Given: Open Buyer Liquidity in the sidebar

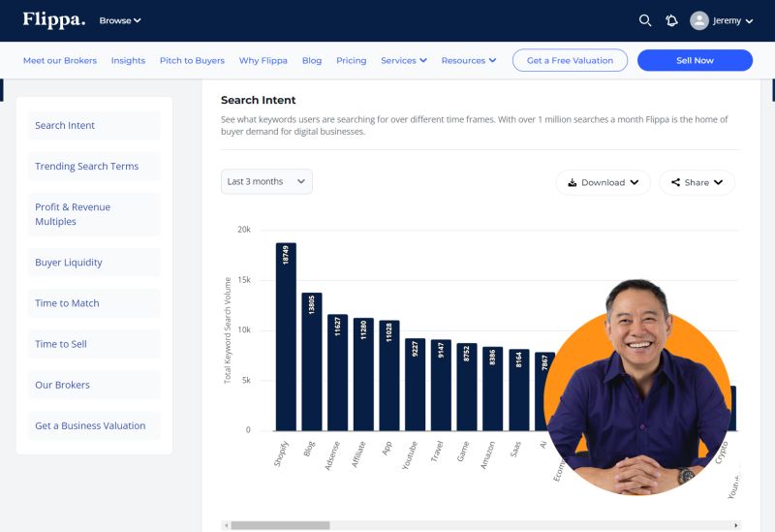Looking at the screenshot, I should click(x=69, y=263).
